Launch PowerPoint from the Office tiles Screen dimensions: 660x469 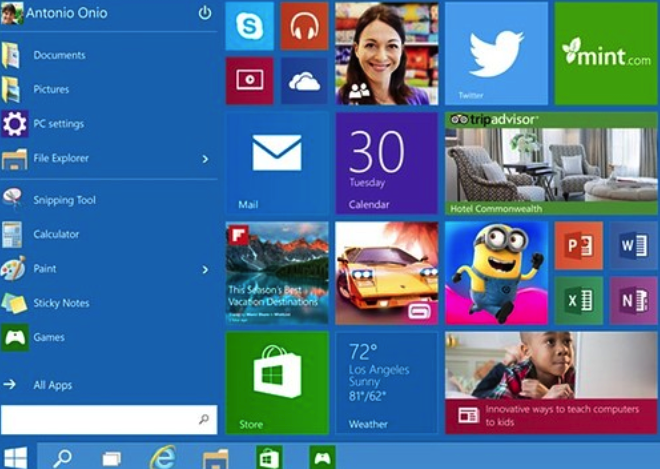tap(578, 246)
